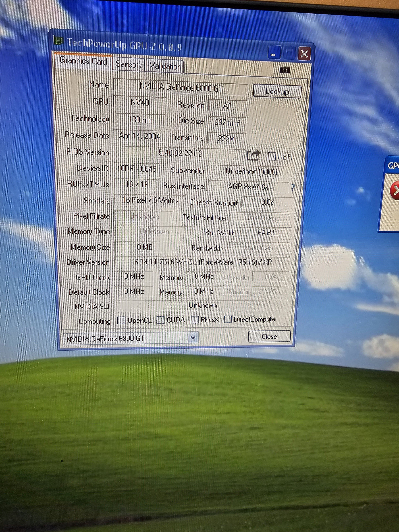Switch to the Sensors tab

pos(128,65)
